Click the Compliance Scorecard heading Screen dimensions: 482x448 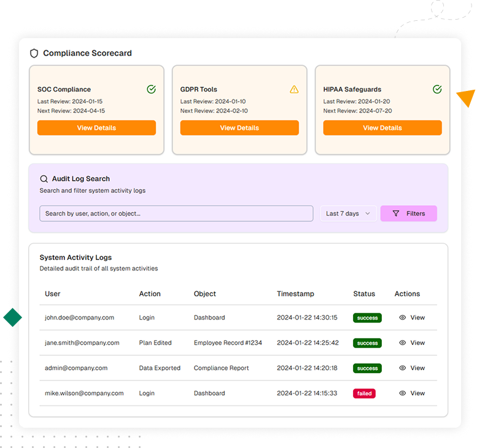point(87,53)
